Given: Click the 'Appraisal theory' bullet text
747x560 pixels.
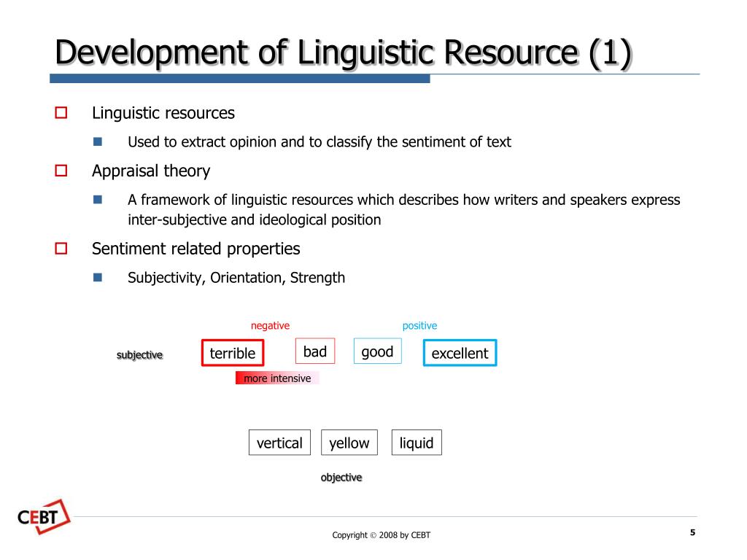Looking at the screenshot, I should tap(151, 171).
